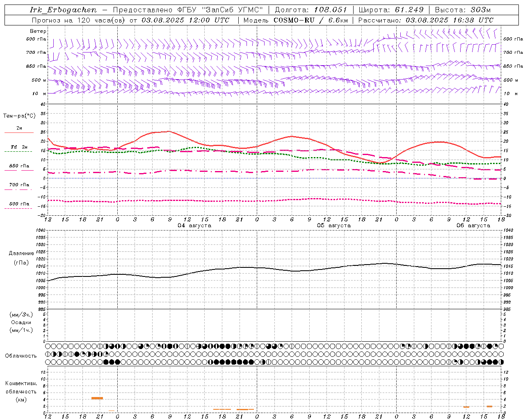Click forecast start time 03.08.2025 12:00 UTC
525x420 pixels.
(186, 20)
